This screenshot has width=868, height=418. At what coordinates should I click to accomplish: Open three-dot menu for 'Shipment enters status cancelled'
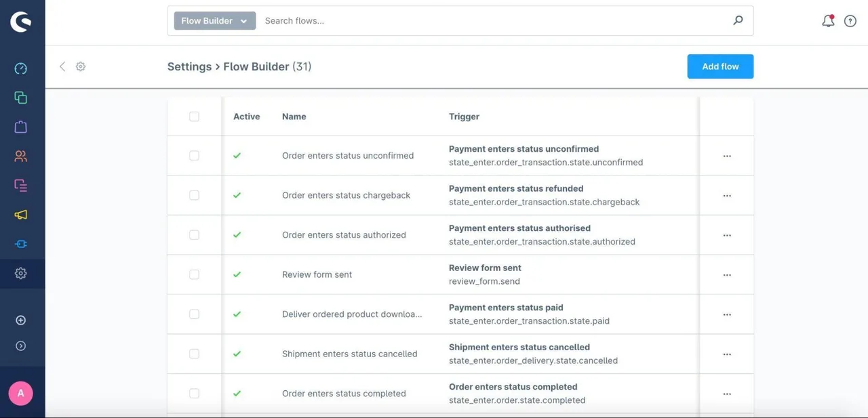pyautogui.click(x=727, y=354)
